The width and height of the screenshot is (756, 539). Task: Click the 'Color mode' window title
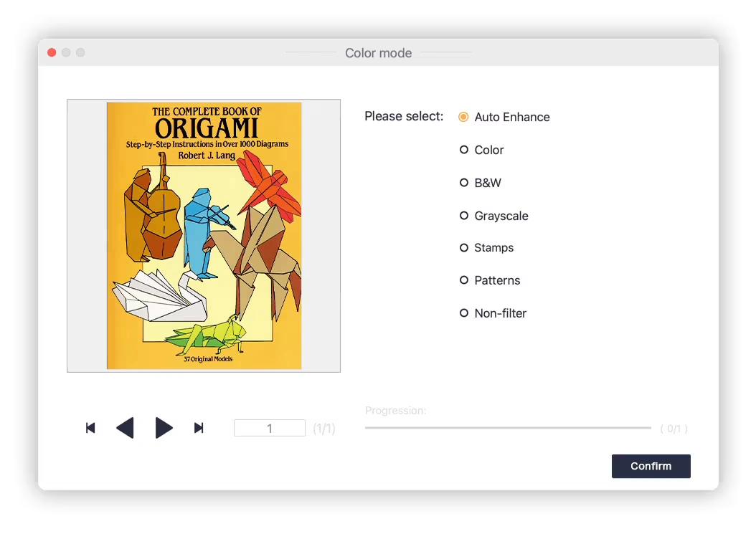(379, 53)
